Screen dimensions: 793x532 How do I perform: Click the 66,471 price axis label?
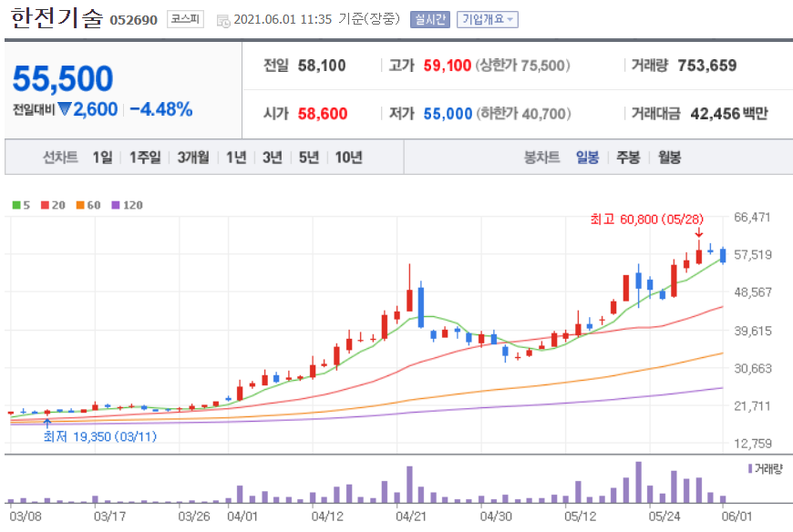tap(752, 217)
